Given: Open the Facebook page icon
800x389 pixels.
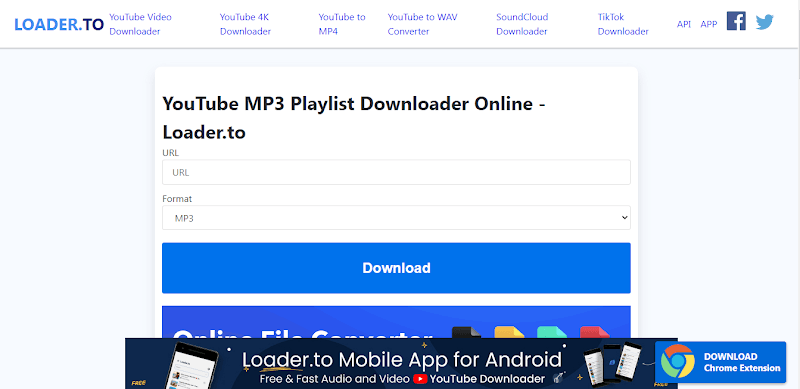Looking at the screenshot, I should click(736, 21).
